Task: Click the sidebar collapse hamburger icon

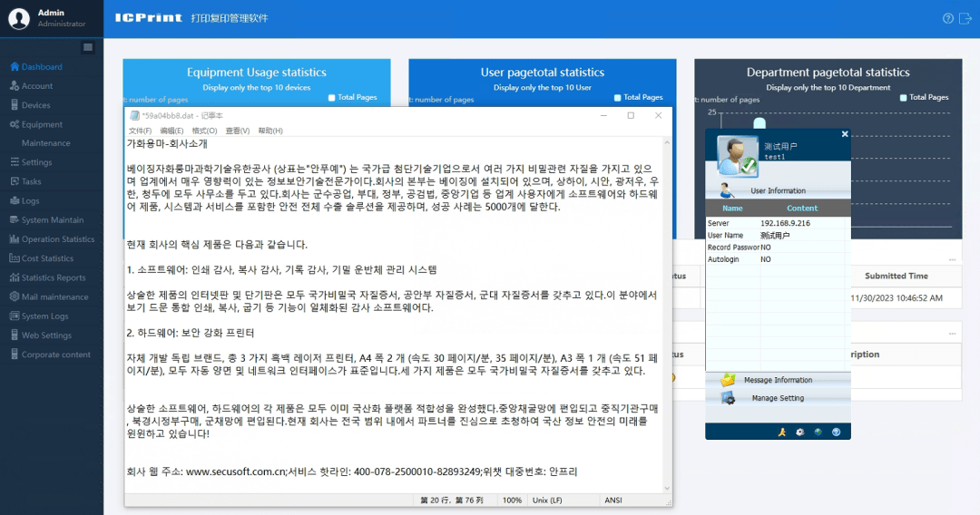Action: 88,47
